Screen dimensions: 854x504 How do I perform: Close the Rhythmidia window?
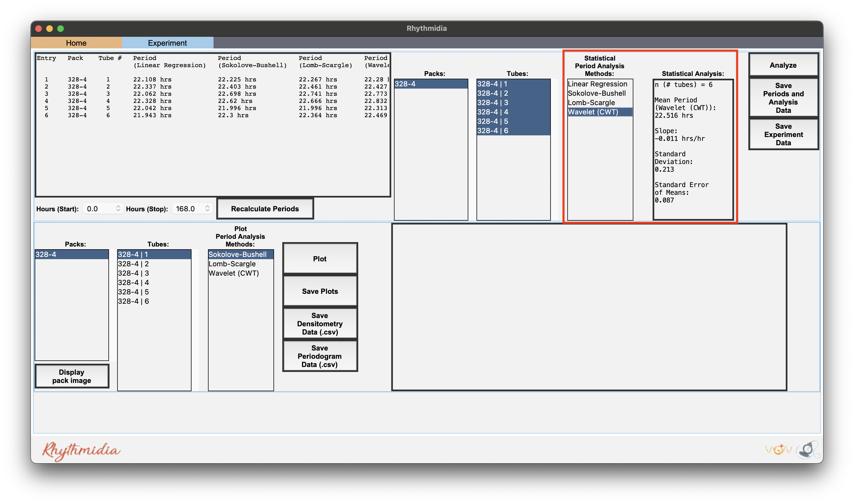pos(39,29)
